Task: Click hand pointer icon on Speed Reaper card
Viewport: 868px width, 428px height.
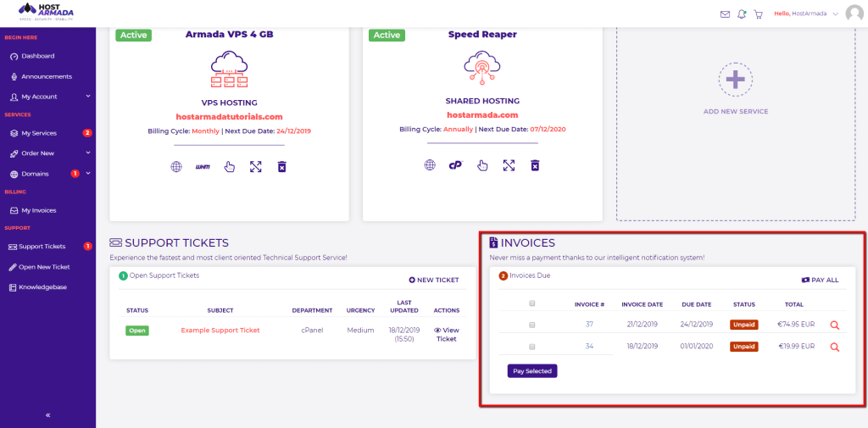Action: point(482,165)
